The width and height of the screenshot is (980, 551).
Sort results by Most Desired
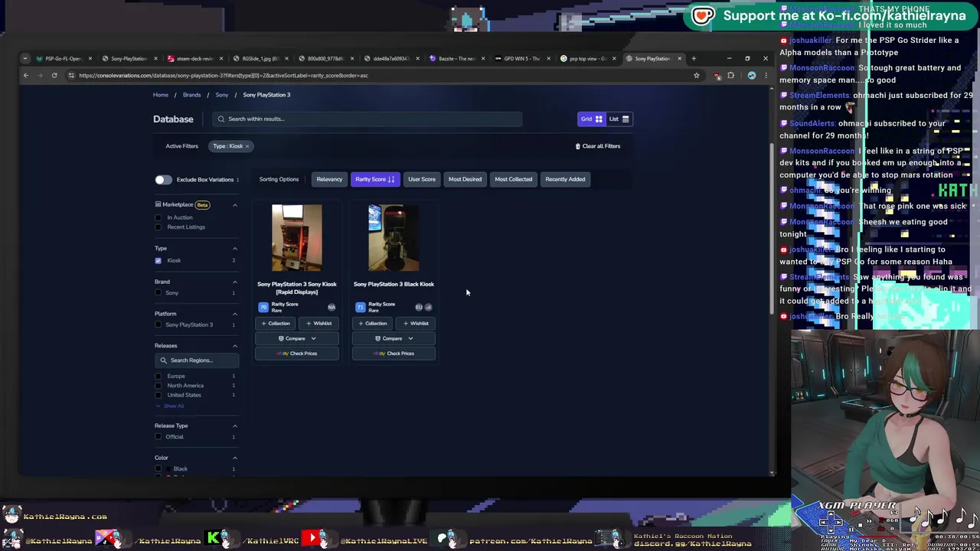click(x=465, y=179)
